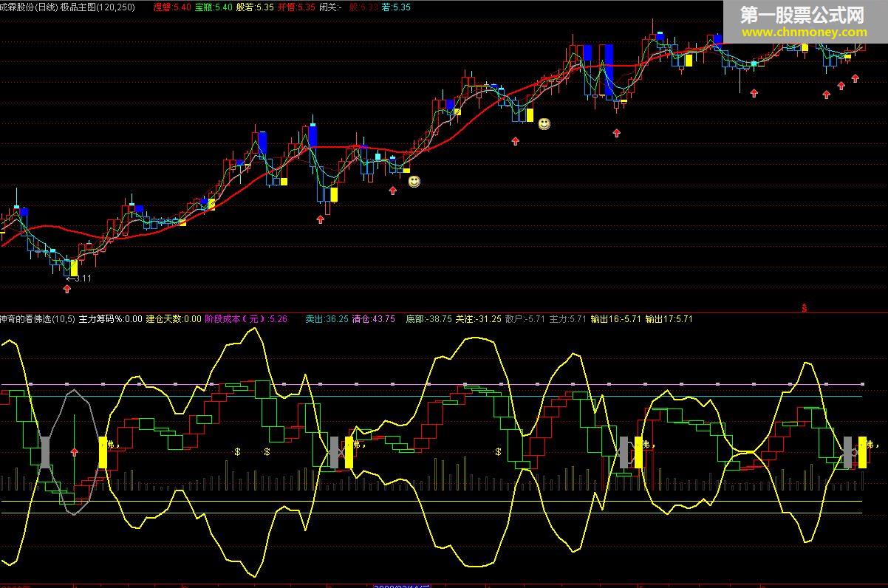Image resolution: width=888 pixels, height=588 pixels.
Task: Click the leftmost yellow 佛 signal bar in the indicator
Action: click(103, 452)
